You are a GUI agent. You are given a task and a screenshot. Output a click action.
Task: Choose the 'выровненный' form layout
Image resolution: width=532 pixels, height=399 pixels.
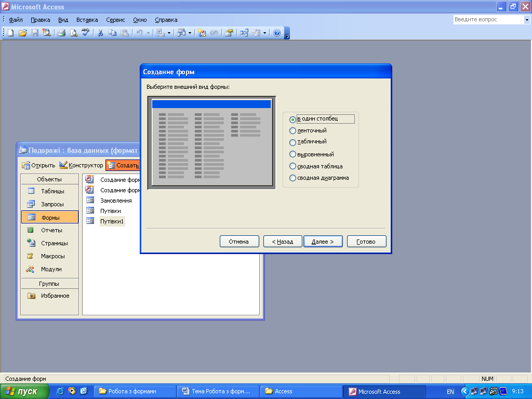pyautogui.click(x=292, y=154)
